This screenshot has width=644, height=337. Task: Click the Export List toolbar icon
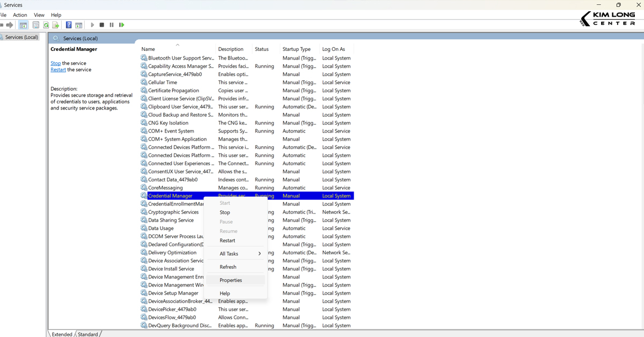(56, 25)
